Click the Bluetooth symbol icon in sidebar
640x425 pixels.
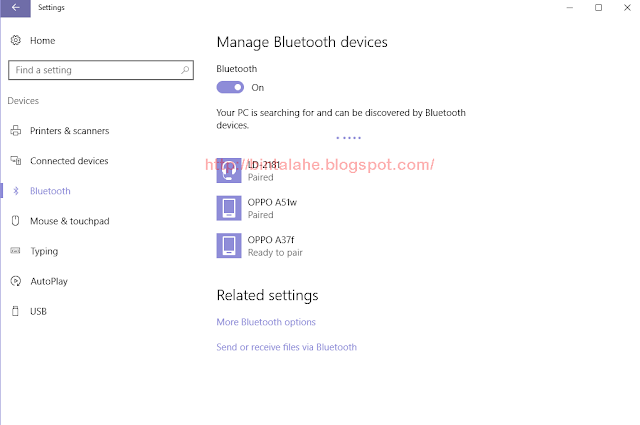coord(16,191)
